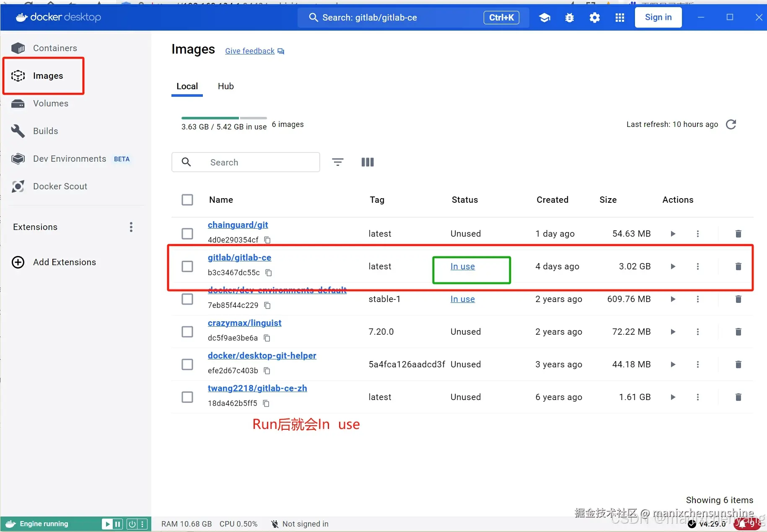
Task: Copy image ID efe2d67c403b
Action: [267, 371]
